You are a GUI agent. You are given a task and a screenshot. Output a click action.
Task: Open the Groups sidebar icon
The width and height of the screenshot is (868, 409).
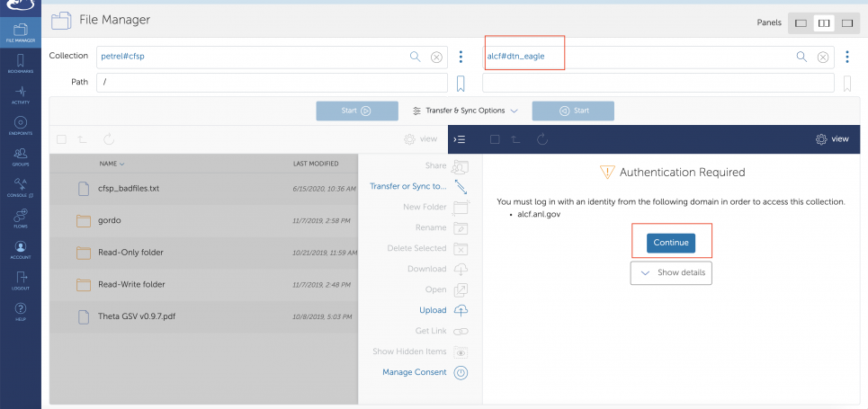(20, 157)
